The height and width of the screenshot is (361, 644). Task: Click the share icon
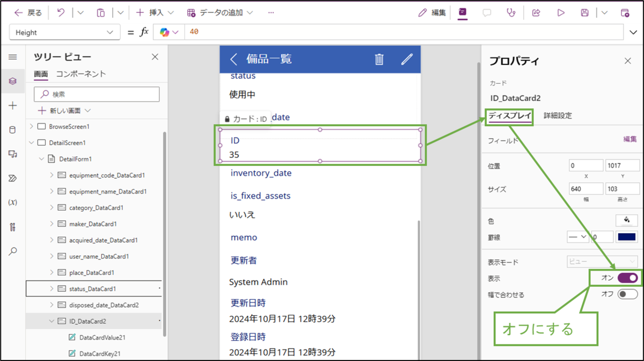[536, 12]
